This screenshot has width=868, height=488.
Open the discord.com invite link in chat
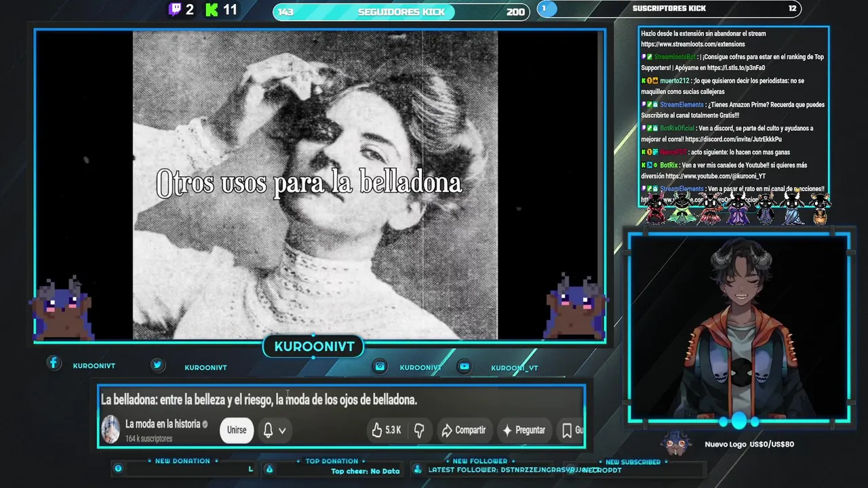(x=733, y=139)
